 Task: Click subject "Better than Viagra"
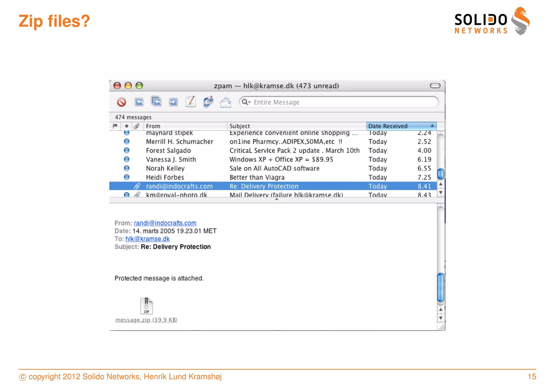[x=257, y=177]
